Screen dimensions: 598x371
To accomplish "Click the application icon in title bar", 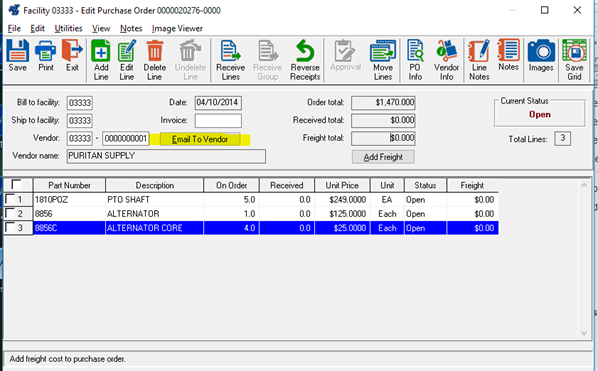I will coord(14,10).
